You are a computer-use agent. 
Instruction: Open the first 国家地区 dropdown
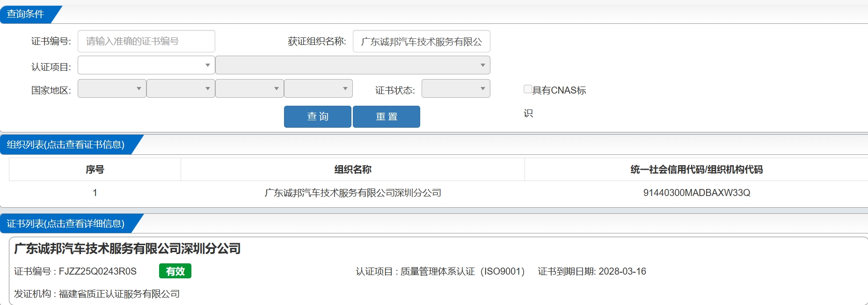[112, 88]
